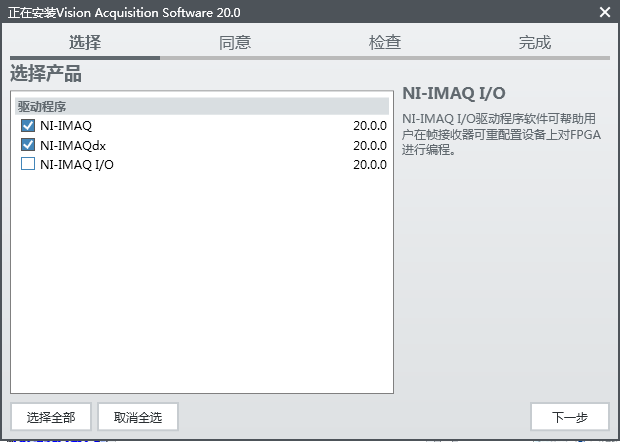The height and width of the screenshot is (442, 620).
Task: Uncheck the NI-IMAQ driver checkbox
Action: pyautogui.click(x=28, y=126)
